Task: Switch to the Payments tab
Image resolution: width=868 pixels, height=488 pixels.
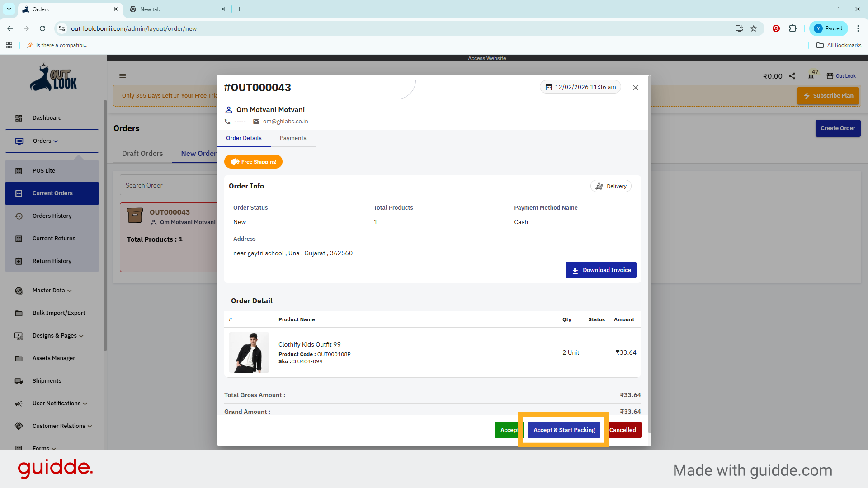Action: click(x=292, y=138)
